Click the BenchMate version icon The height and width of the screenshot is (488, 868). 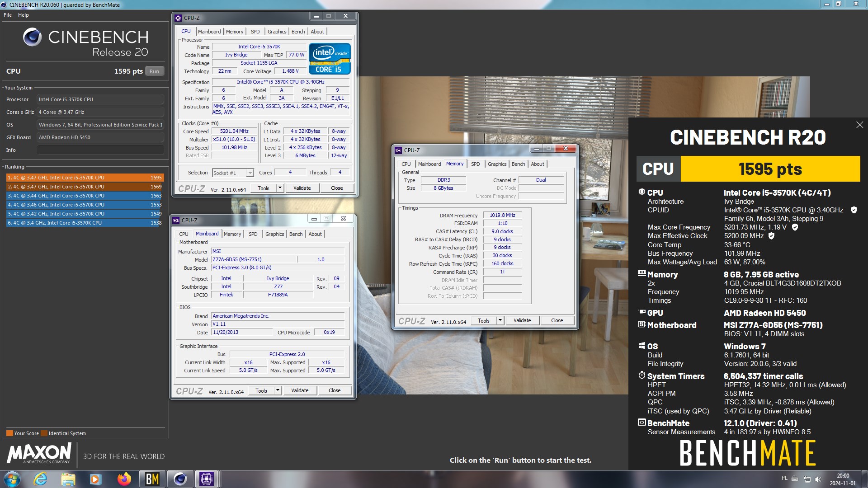(x=642, y=422)
